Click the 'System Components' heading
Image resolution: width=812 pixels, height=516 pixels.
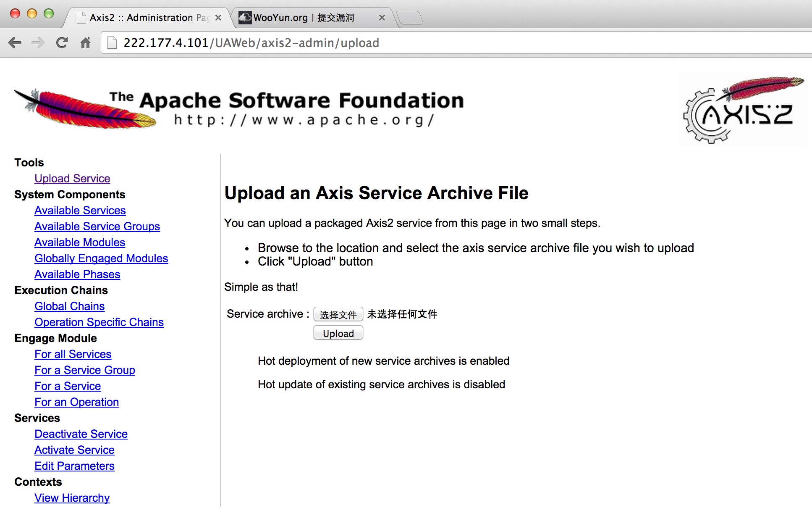(70, 195)
